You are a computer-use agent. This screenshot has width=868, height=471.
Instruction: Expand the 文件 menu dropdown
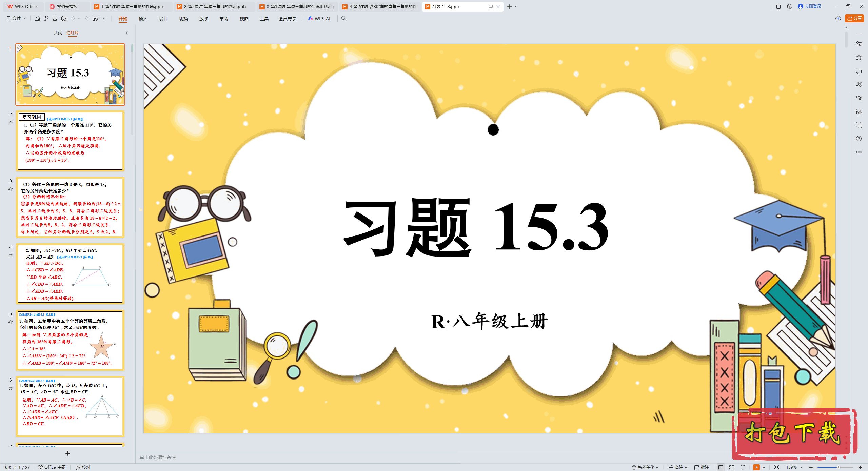17,18
